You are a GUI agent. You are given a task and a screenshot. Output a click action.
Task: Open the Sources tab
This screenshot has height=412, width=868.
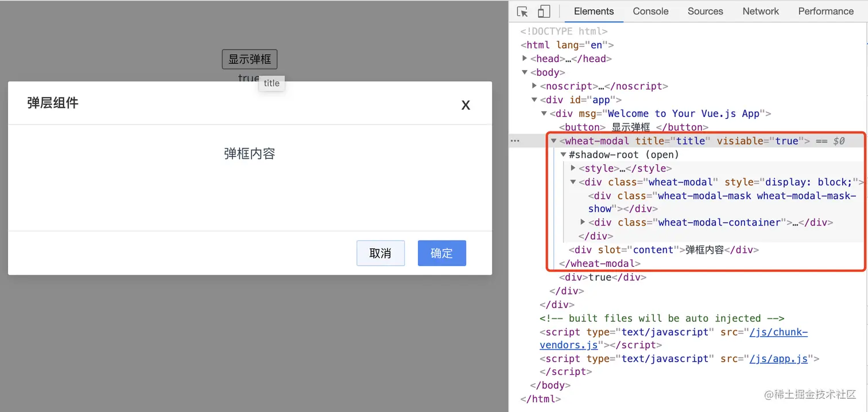pos(705,11)
